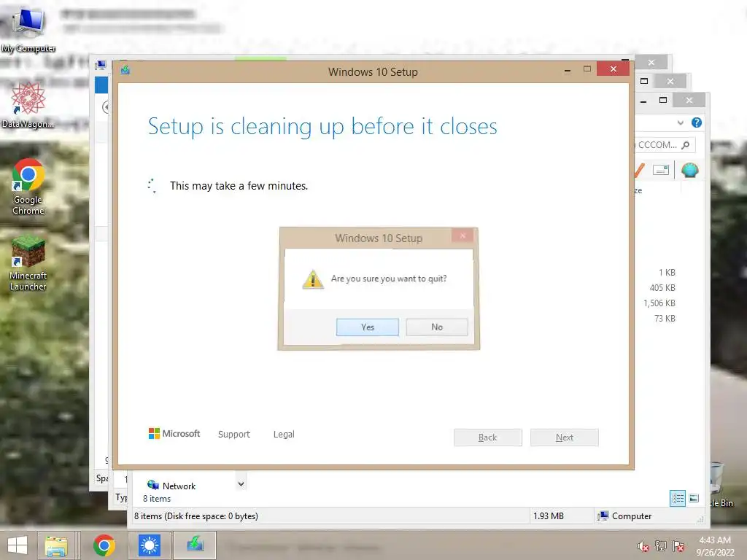Open the Support link in Setup
The image size is (747, 560).
[x=234, y=435]
